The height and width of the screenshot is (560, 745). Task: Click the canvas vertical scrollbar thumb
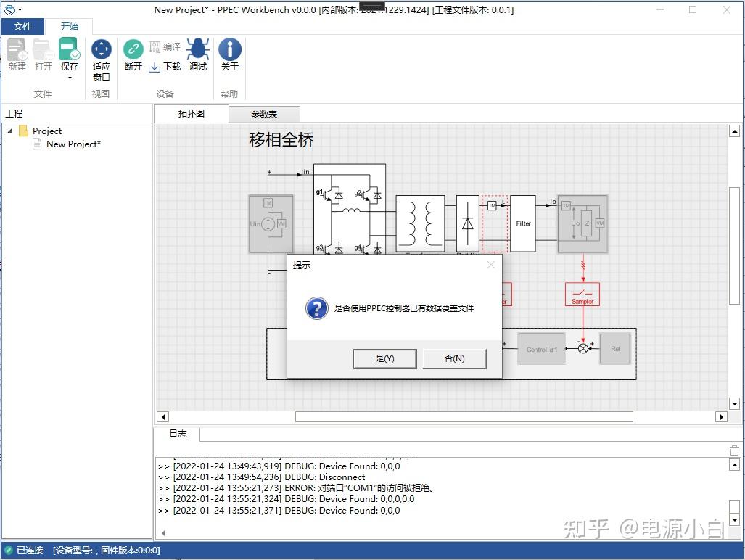pyautogui.click(x=734, y=246)
